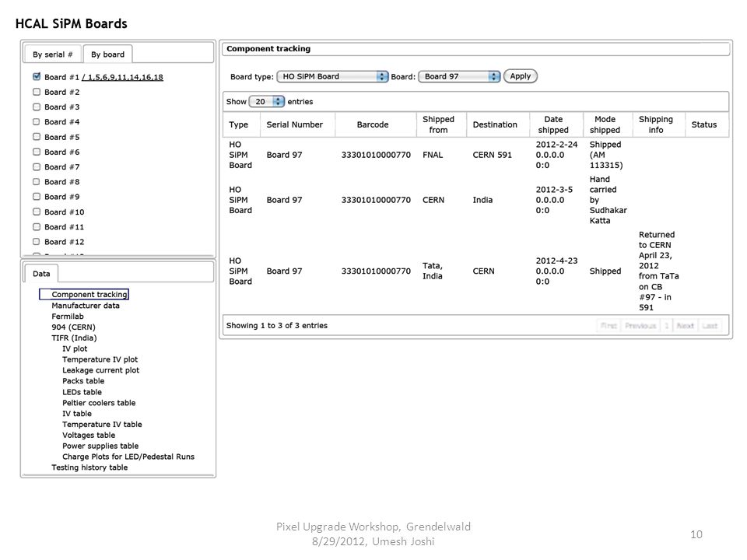This screenshot has width=747, height=560.
Task: Toggle the Board #7 checkbox
Action: (x=37, y=166)
